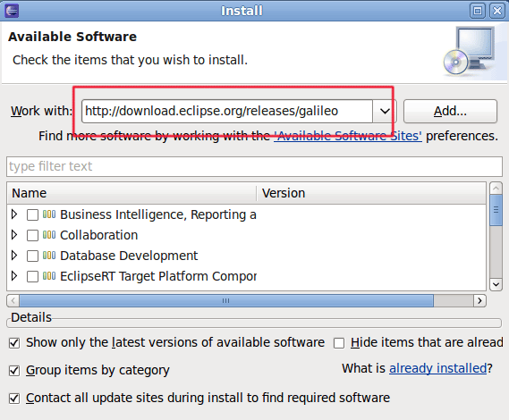
Task: Open the 'Available Software Sites' link
Action: 348,136
